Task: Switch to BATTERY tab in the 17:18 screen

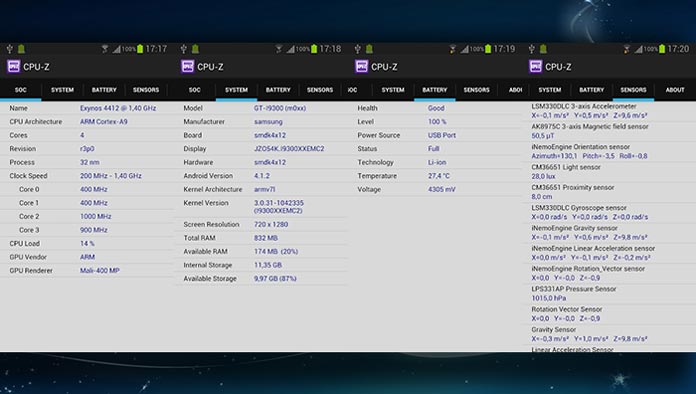Action: pos(278,90)
